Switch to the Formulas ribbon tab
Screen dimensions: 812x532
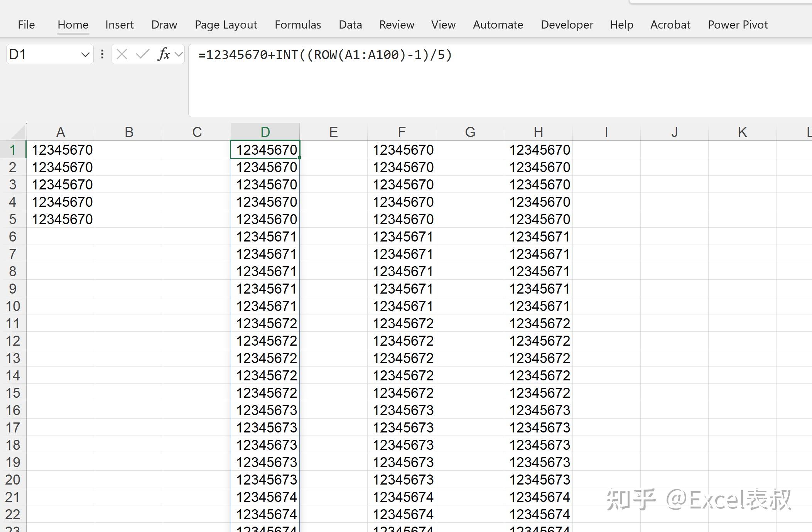297,24
